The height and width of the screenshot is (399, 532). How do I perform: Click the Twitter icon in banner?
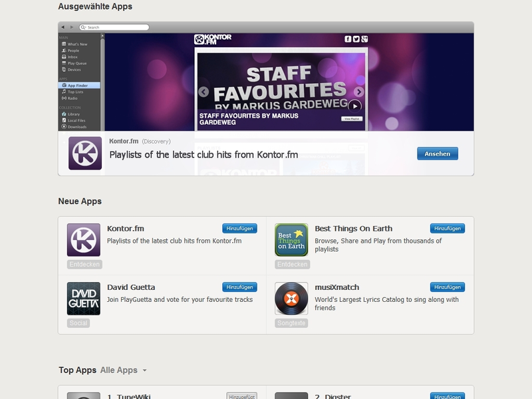coord(356,39)
